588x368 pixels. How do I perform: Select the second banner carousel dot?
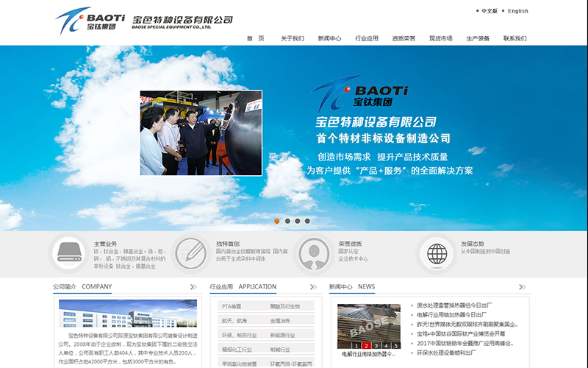[x=287, y=222]
